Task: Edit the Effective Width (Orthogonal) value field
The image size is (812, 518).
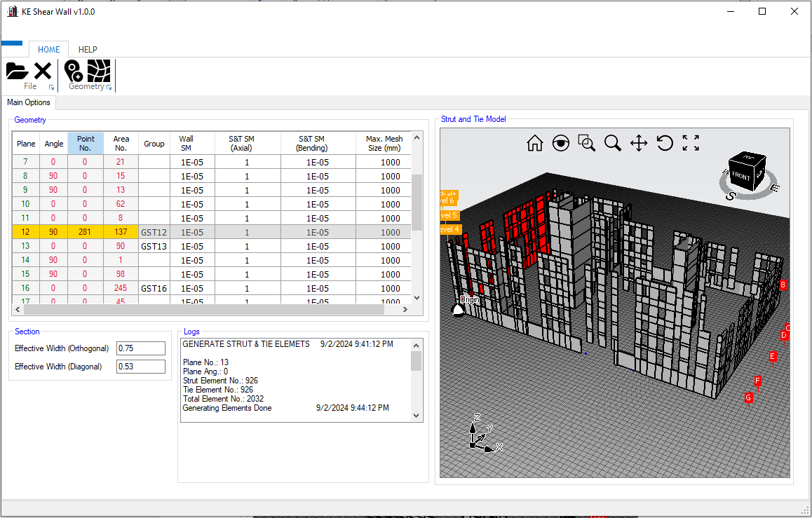Action: click(x=141, y=348)
